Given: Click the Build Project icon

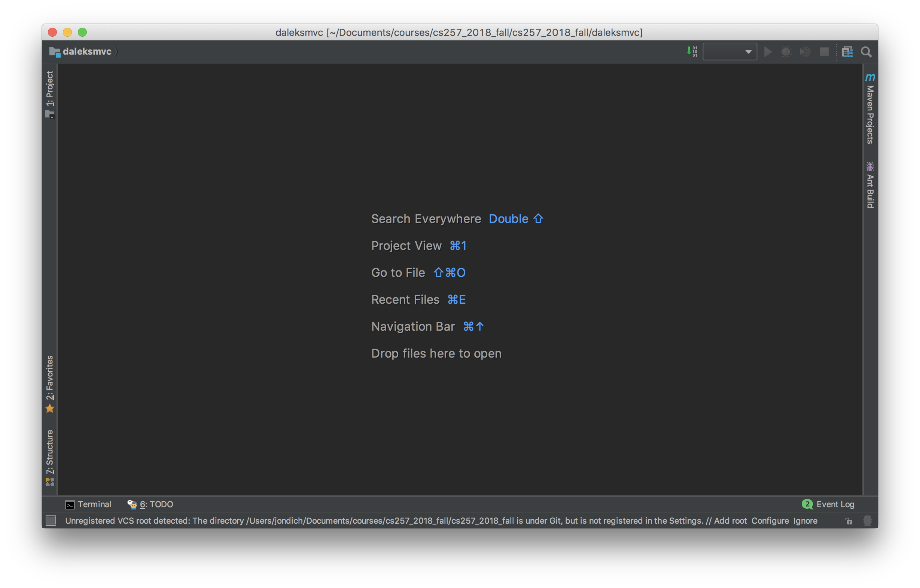Looking at the screenshot, I should (x=692, y=52).
